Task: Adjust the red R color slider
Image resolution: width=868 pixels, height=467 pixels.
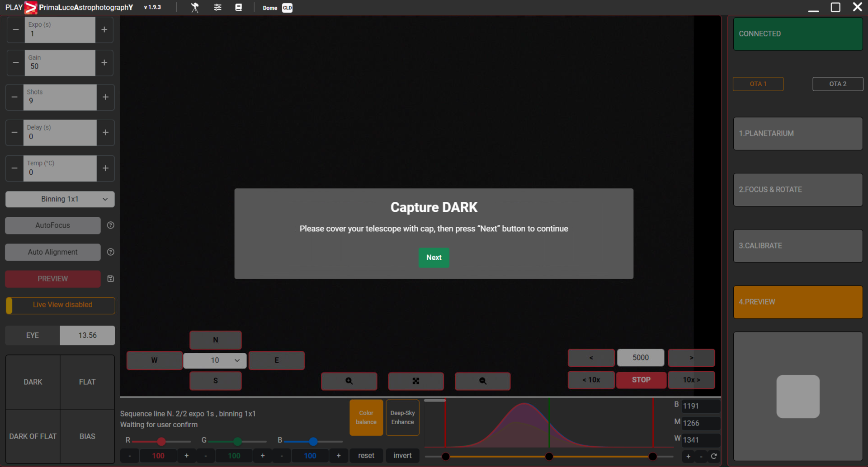Action: (x=161, y=441)
